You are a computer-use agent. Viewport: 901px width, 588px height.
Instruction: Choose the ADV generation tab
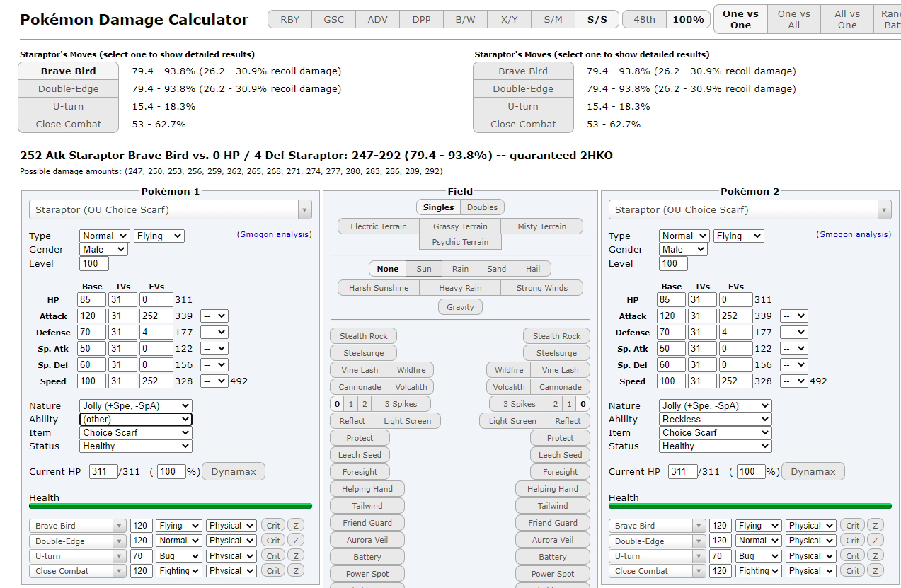pos(378,19)
